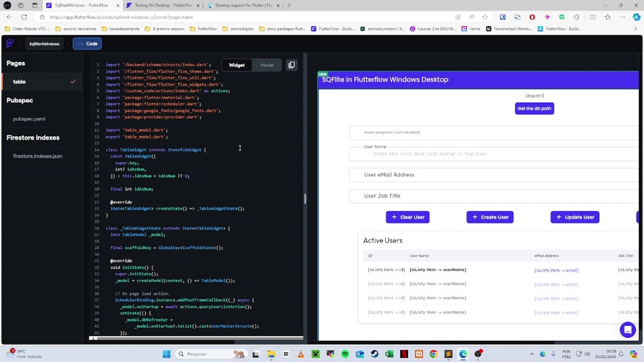Click the code editor vertical scrollbar

(305, 199)
